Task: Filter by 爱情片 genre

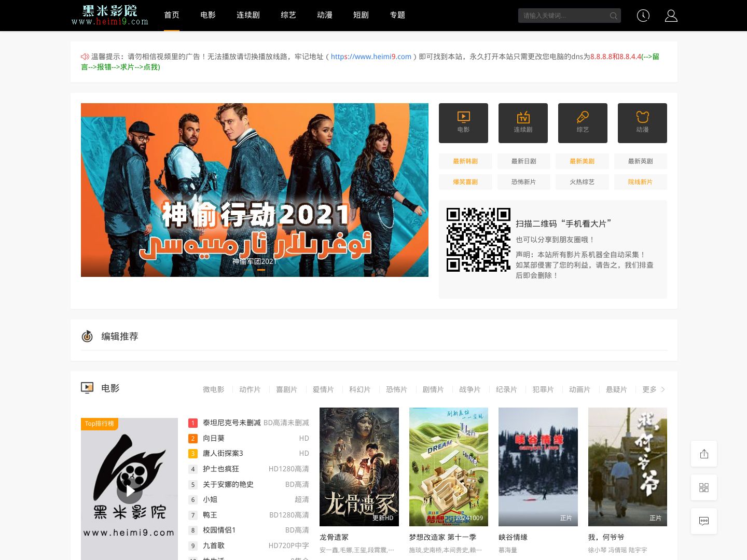Action: pyautogui.click(x=323, y=389)
